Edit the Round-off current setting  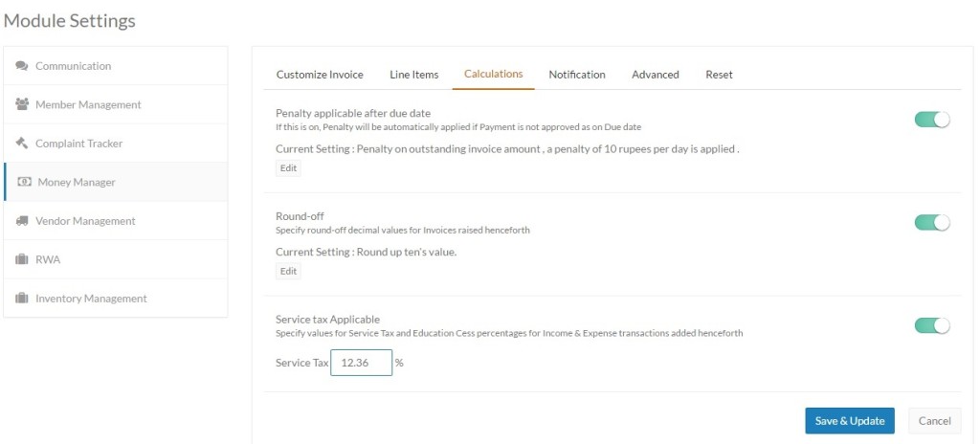click(288, 272)
